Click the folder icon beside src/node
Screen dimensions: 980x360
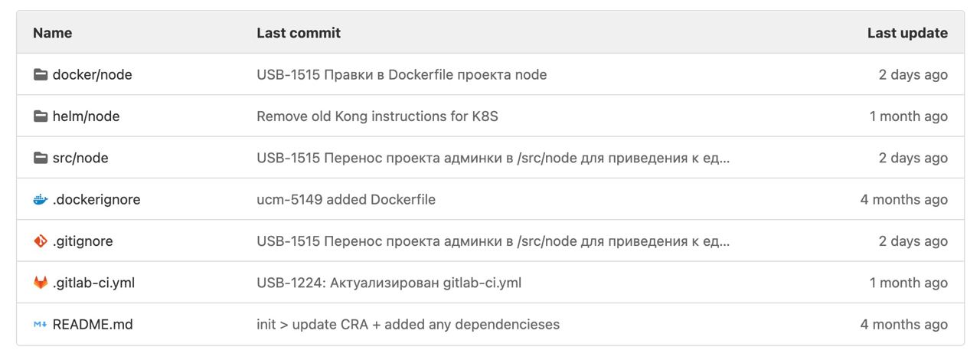click(41, 158)
